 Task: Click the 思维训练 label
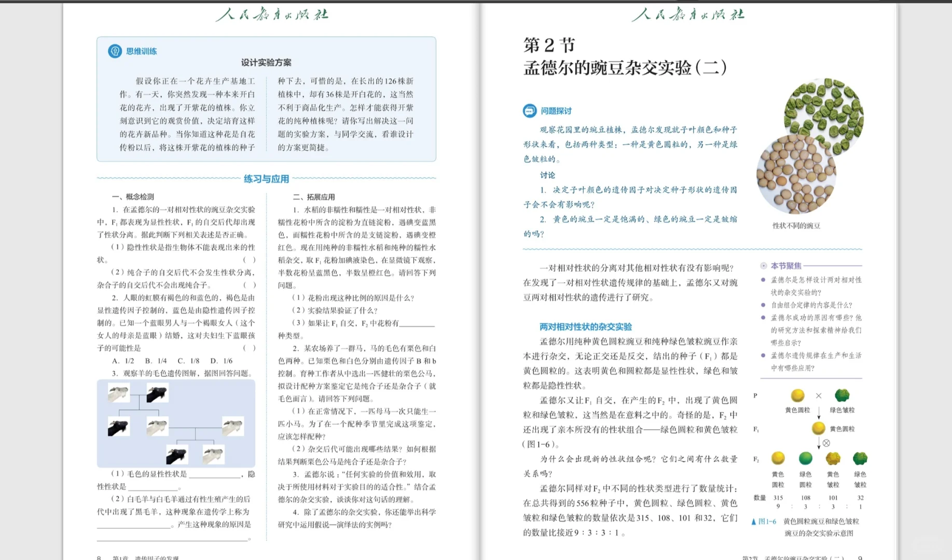pos(142,51)
